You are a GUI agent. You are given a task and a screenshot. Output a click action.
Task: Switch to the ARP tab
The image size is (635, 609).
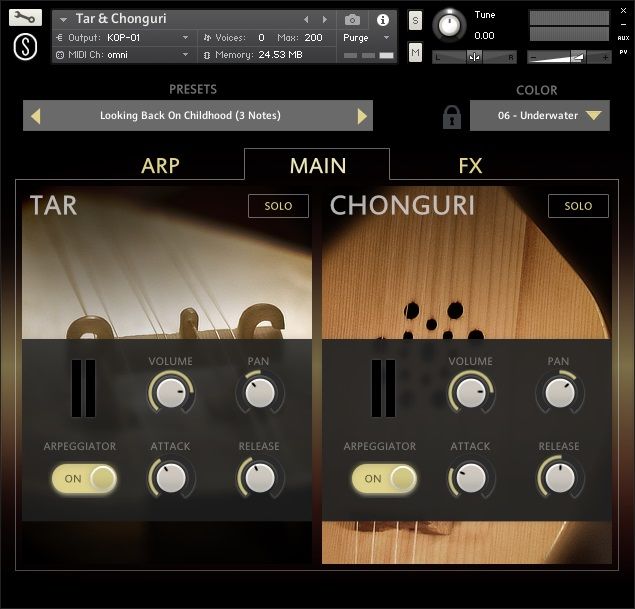click(x=160, y=165)
